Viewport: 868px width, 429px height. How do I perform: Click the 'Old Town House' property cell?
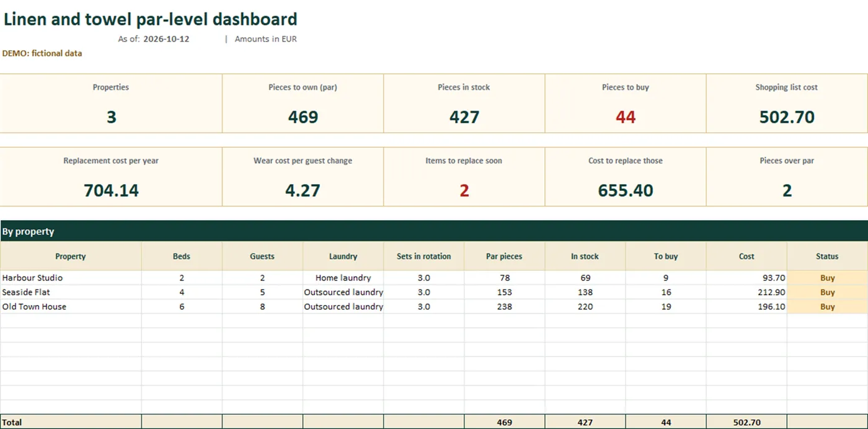coord(71,306)
